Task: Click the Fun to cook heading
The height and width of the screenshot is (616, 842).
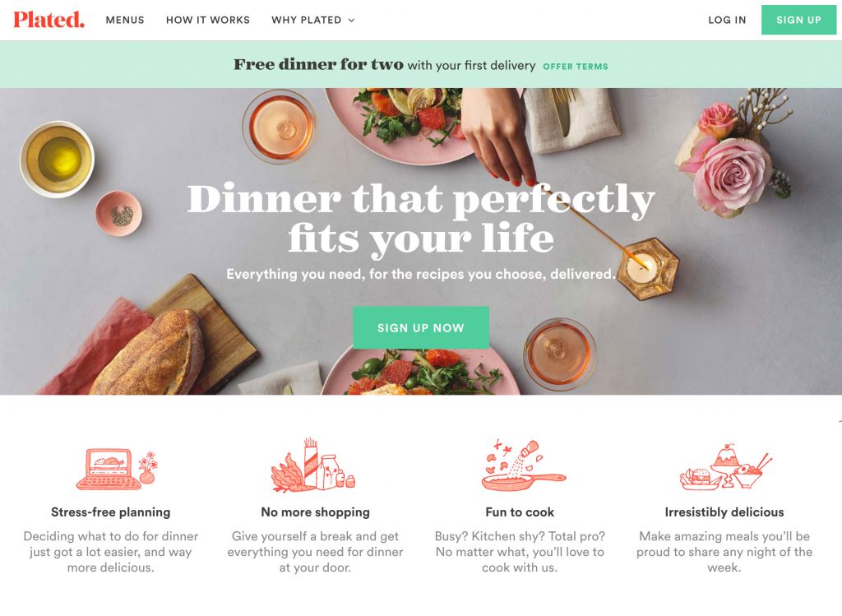Action: click(520, 512)
